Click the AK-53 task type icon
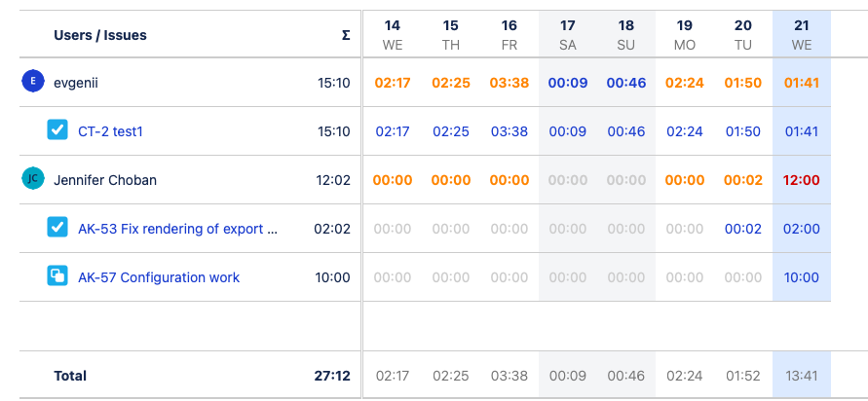 pos(57,228)
